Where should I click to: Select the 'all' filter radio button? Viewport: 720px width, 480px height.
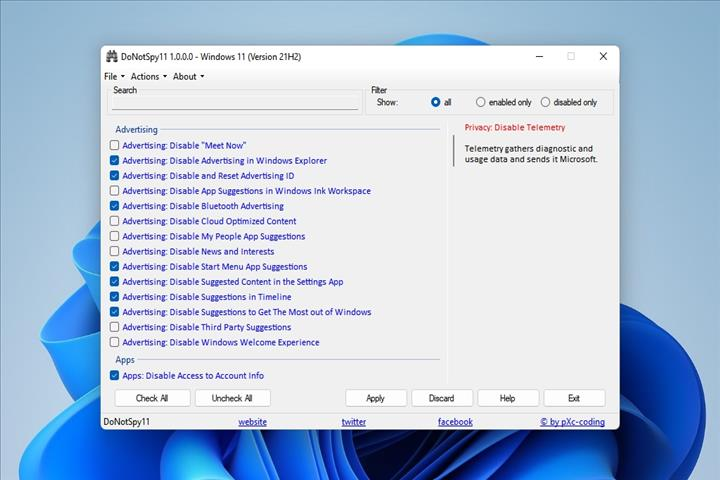(435, 102)
